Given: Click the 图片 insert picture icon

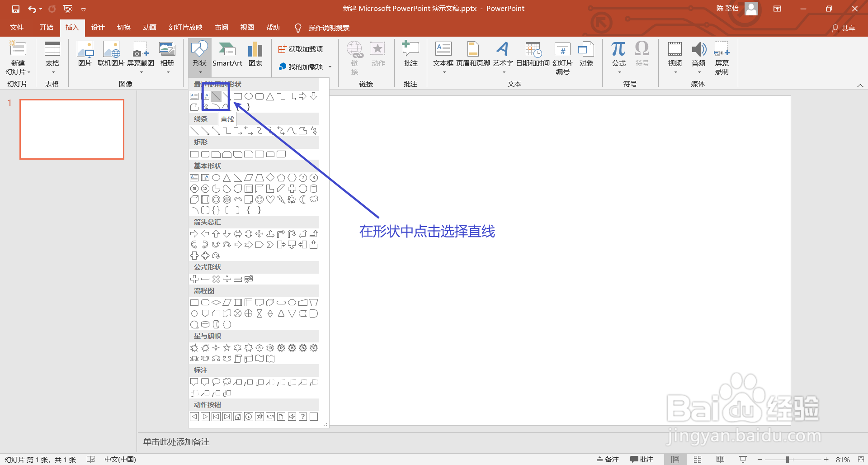Looking at the screenshot, I should point(85,54).
